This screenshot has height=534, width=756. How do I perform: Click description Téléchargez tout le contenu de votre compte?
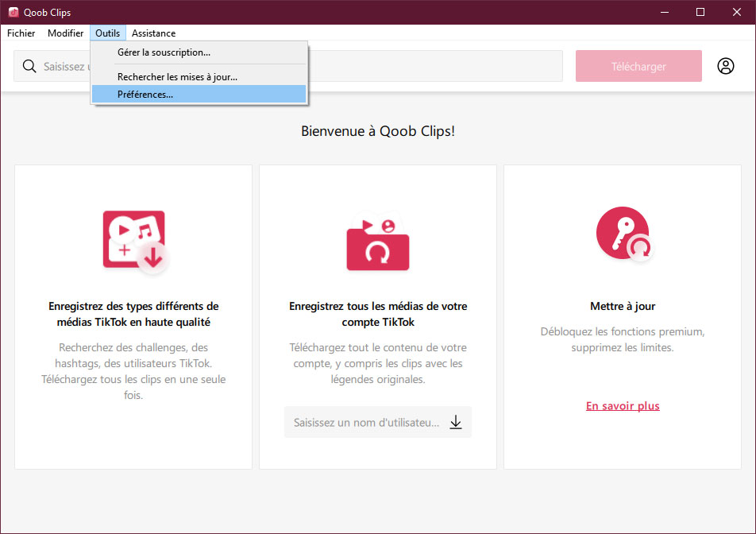click(378, 363)
